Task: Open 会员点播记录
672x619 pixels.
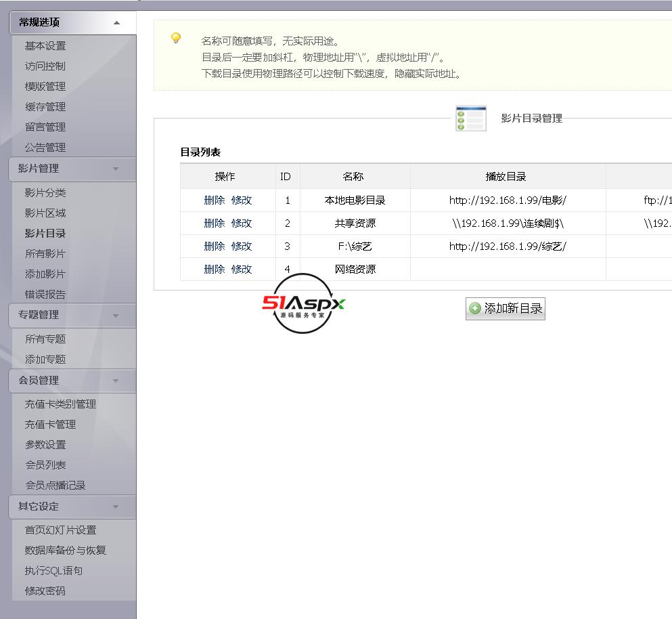Action: coord(55,486)
